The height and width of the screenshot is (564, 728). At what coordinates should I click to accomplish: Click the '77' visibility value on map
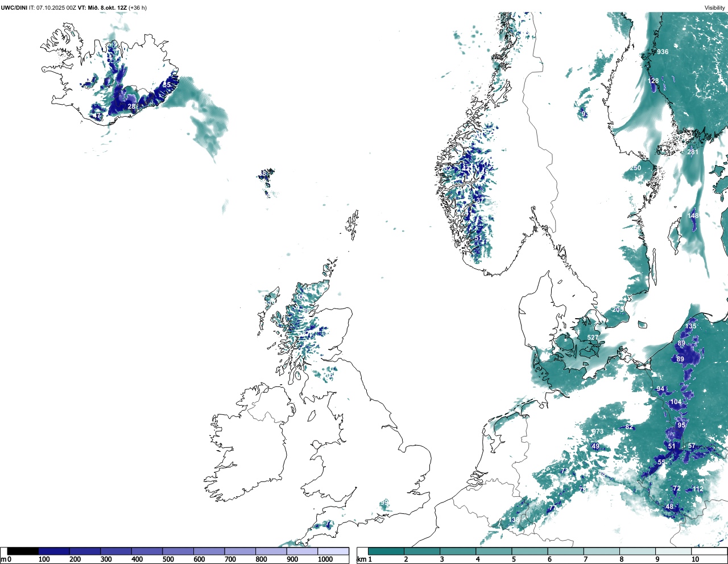point(552,508)
